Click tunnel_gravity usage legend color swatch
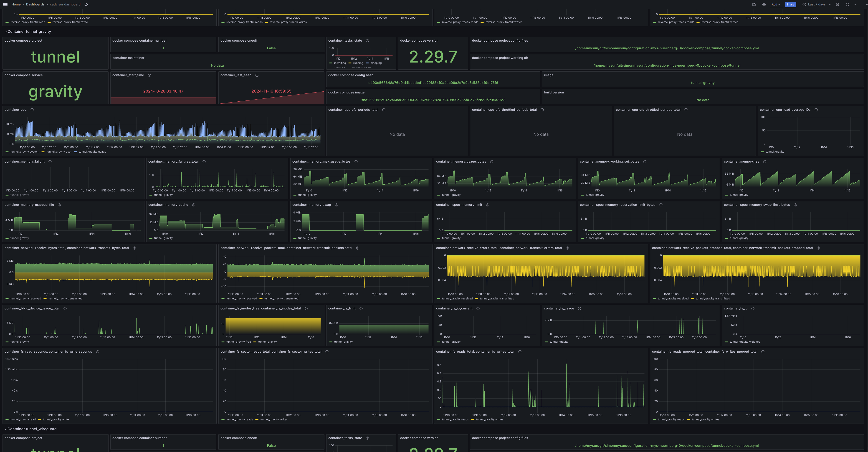Screen dimensions: 868x452 click(76, 152)
